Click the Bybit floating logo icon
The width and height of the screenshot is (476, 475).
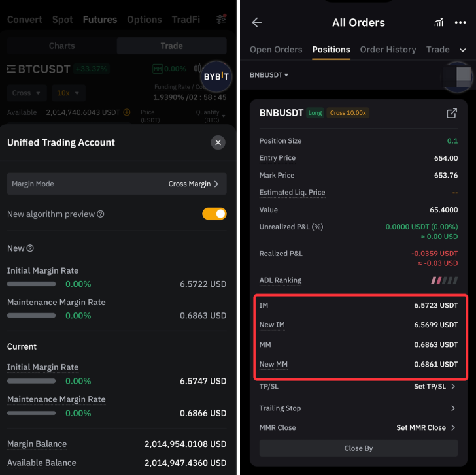click(x=214, y=77)
